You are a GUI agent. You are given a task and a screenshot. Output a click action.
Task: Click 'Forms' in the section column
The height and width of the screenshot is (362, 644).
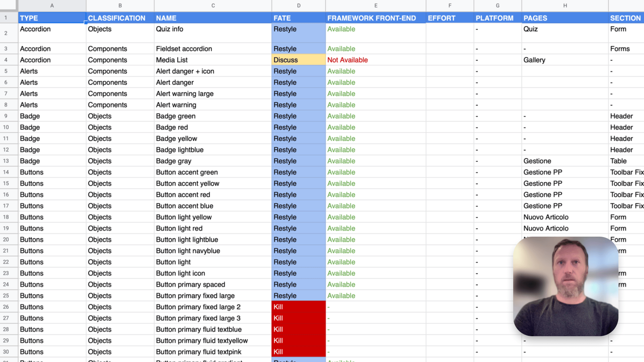point(620,49)
